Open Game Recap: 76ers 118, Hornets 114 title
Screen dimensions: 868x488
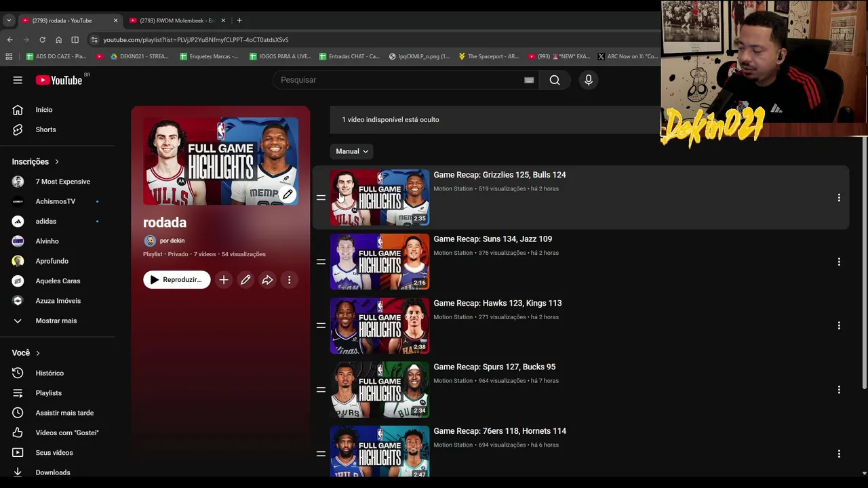(500, 431)
